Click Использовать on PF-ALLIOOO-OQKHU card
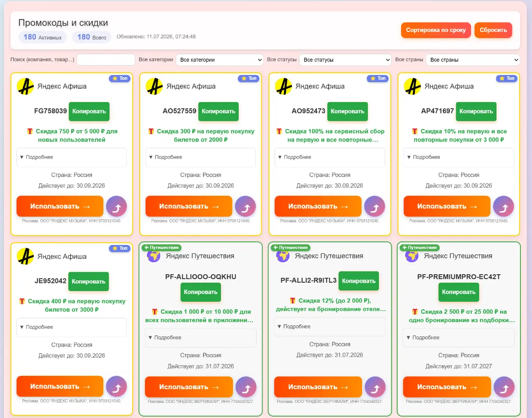Viewport: 532px width, 418px height. (189, 387)
